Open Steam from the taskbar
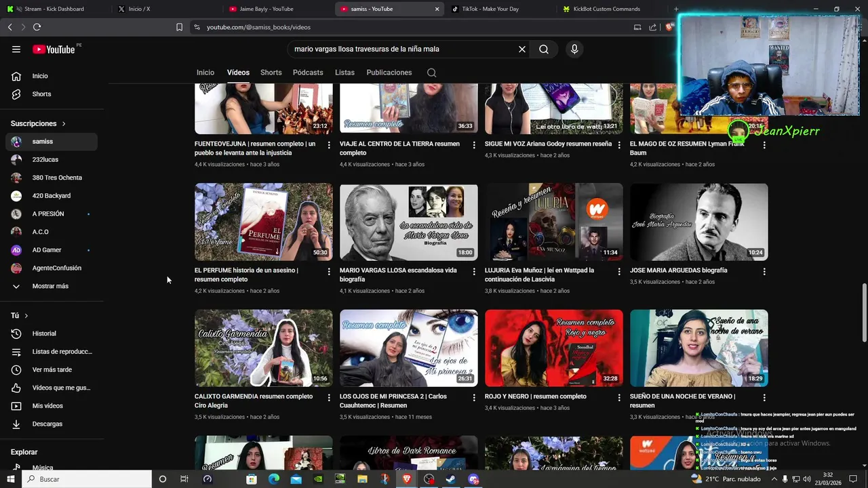Screen dimensions: 868x488 click(x=451, y=479)
